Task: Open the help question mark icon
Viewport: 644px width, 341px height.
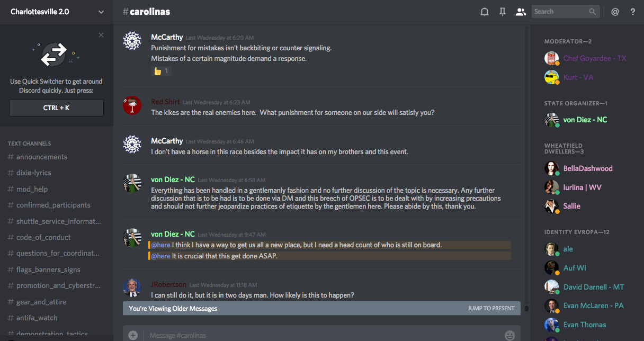Action: coord(632,12)
